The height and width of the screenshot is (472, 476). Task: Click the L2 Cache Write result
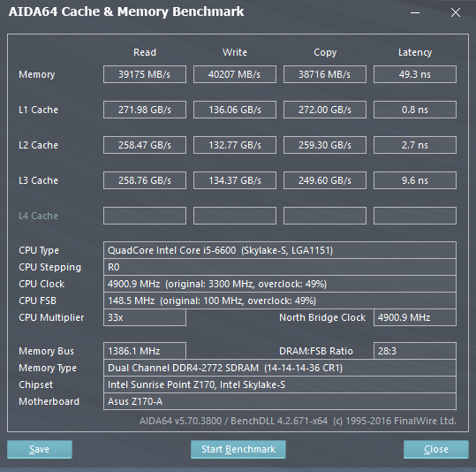pyautogui.click(x=235, y=145)
